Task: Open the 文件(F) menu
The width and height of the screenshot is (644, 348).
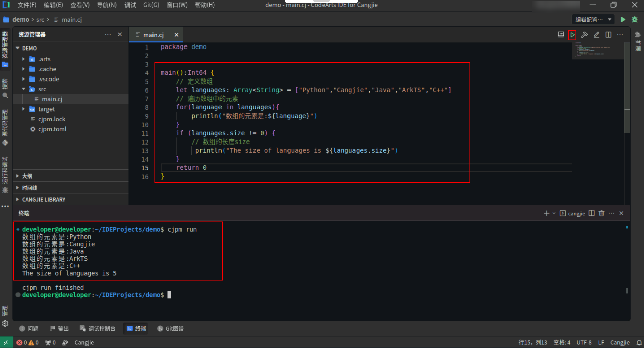Action: tap(27, 5)
